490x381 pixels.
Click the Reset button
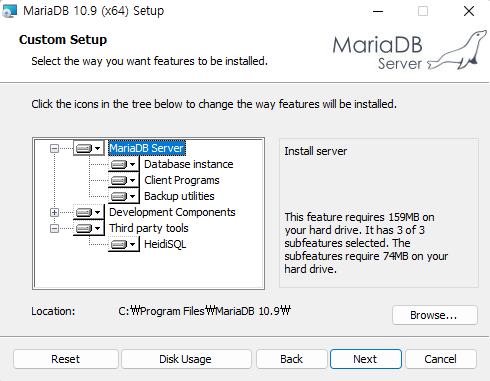[66, 359]
